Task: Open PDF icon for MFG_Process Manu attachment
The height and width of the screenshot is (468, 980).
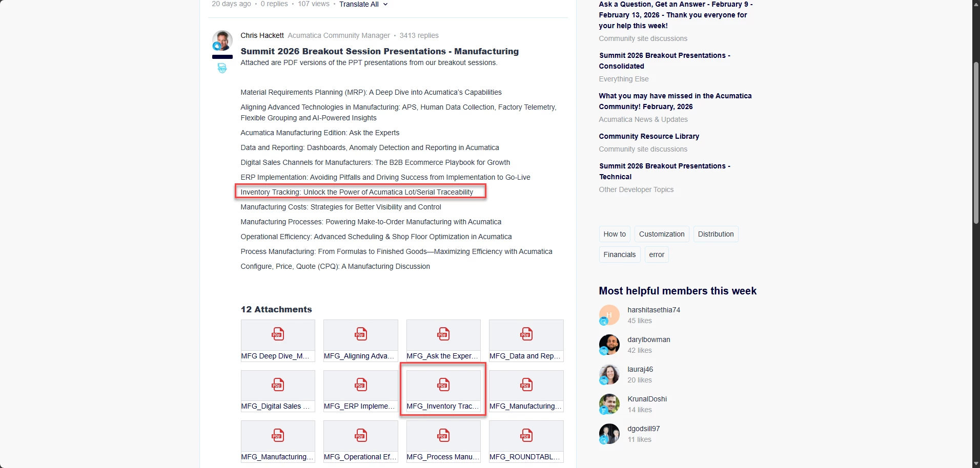Action: (x=443, y=435)
